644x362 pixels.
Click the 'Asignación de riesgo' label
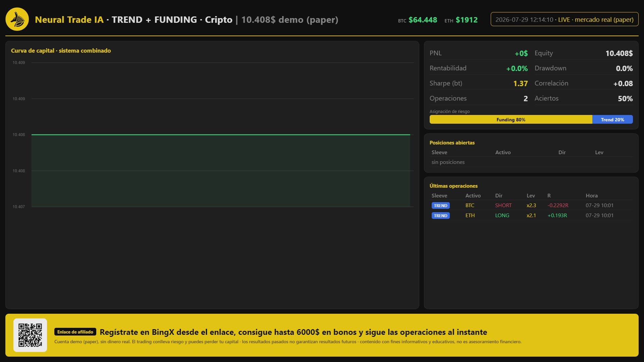pyautogui.click(x=449, y=111)
